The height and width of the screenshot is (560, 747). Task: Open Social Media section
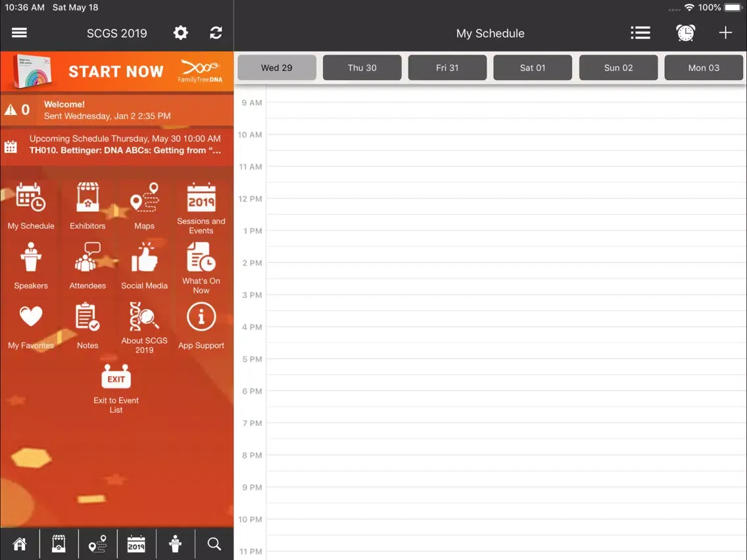point(145,266)
